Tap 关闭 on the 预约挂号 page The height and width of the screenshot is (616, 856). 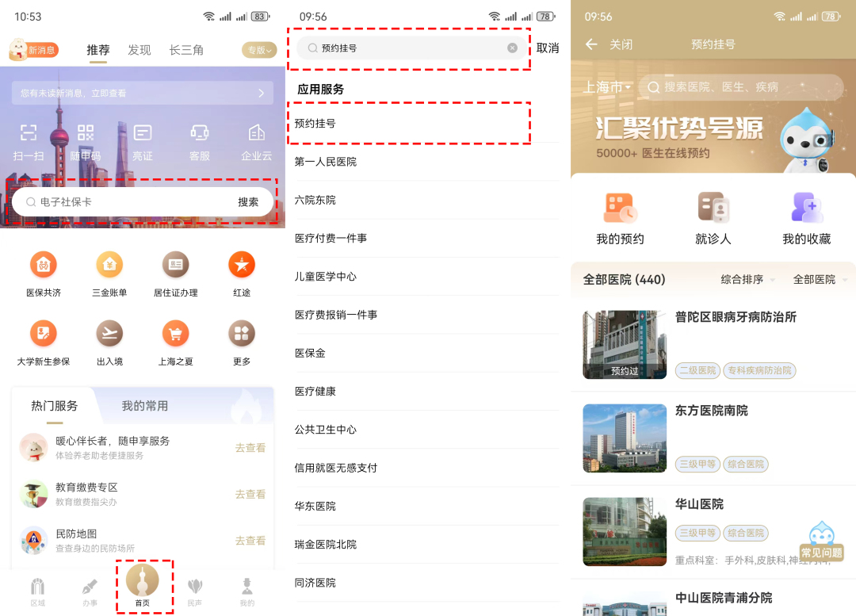[x=621, y=44]
